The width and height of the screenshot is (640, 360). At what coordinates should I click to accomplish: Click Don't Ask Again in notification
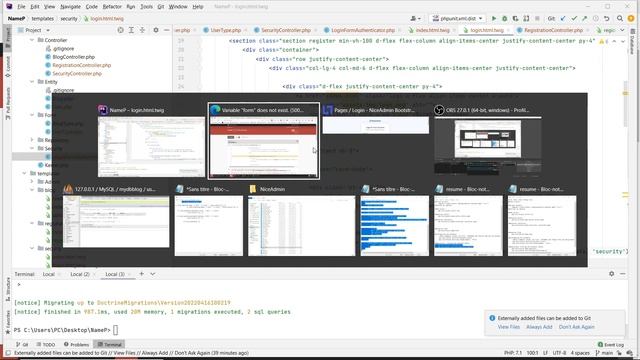coord(576,327)
